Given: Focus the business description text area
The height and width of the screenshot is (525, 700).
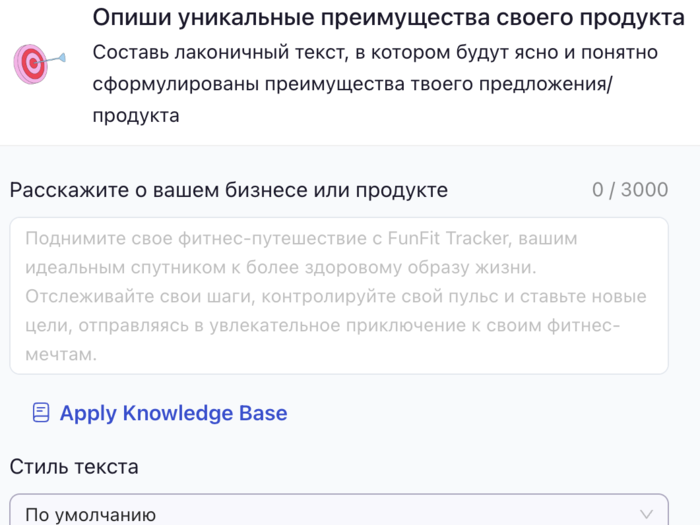Looking at the screenshot, I should [338, 296].
